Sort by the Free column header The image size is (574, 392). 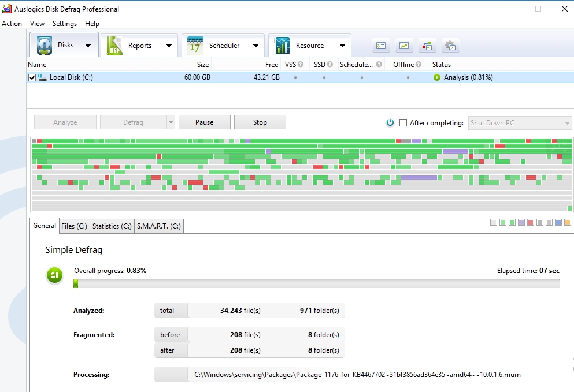[x=246, y=64]
